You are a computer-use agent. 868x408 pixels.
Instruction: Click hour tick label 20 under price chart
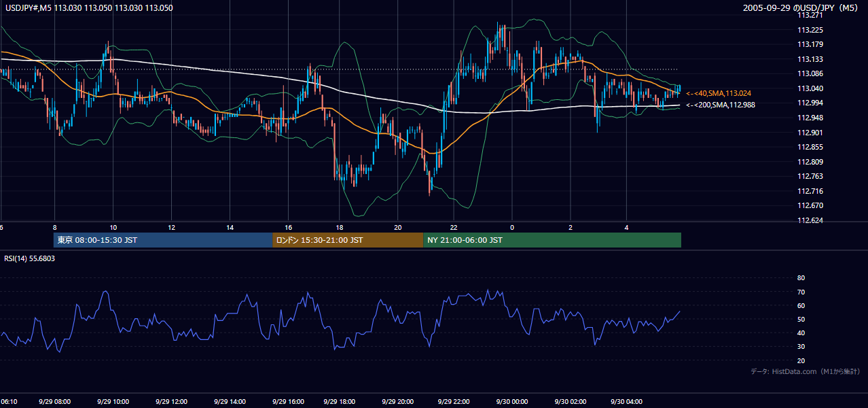(398, 227)
